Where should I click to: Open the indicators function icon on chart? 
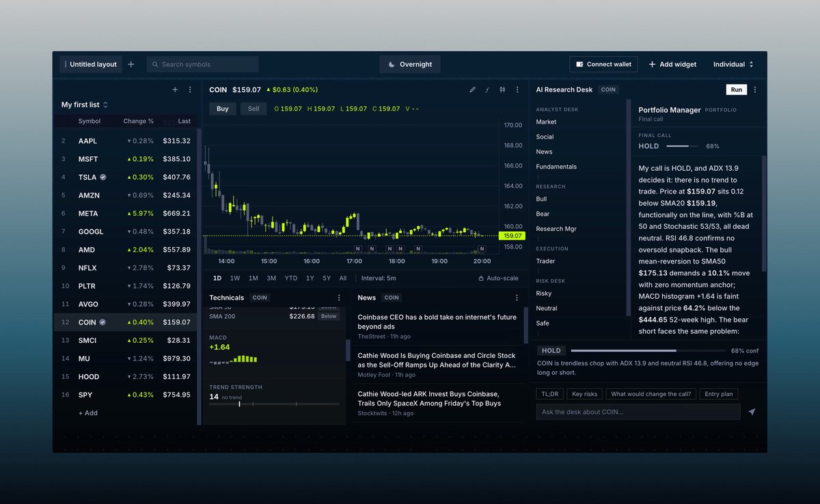pyautogui.click(x=487, y=89)
